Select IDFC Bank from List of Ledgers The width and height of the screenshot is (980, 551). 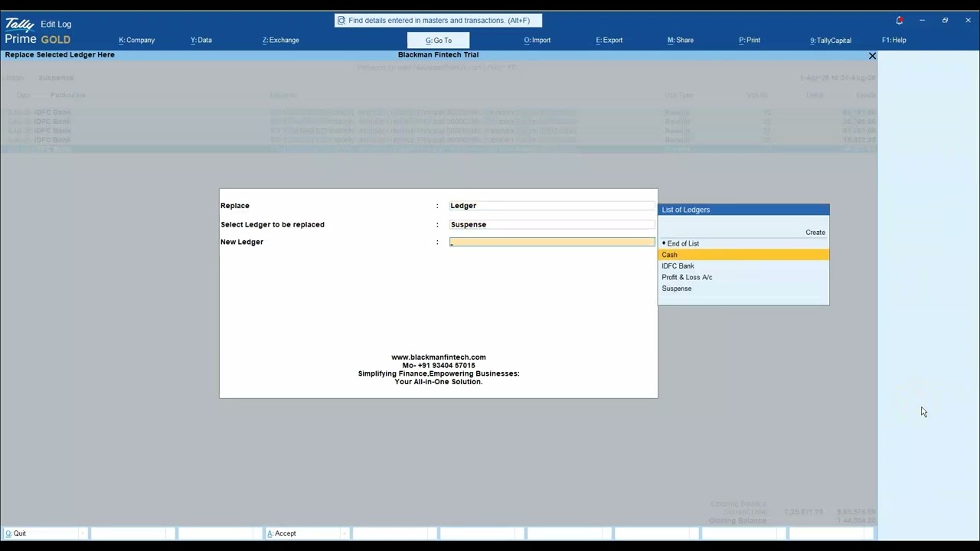743,266
